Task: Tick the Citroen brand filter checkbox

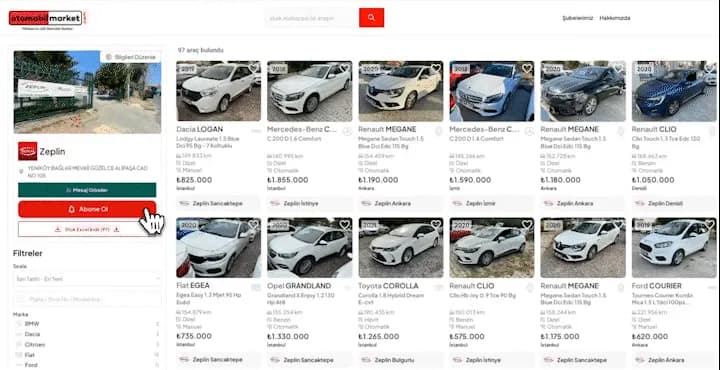Action: pyautogui.click(x=19, y=344)
